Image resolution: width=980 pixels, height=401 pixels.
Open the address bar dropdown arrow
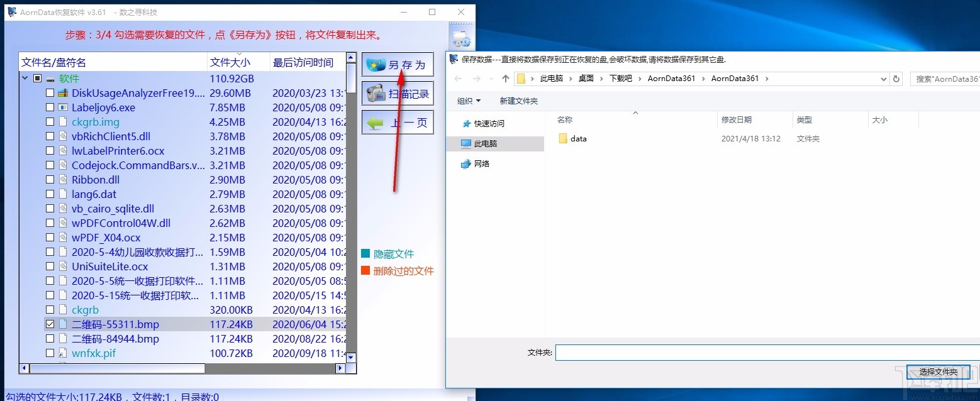pyautogui.click(x=883, y=78)
